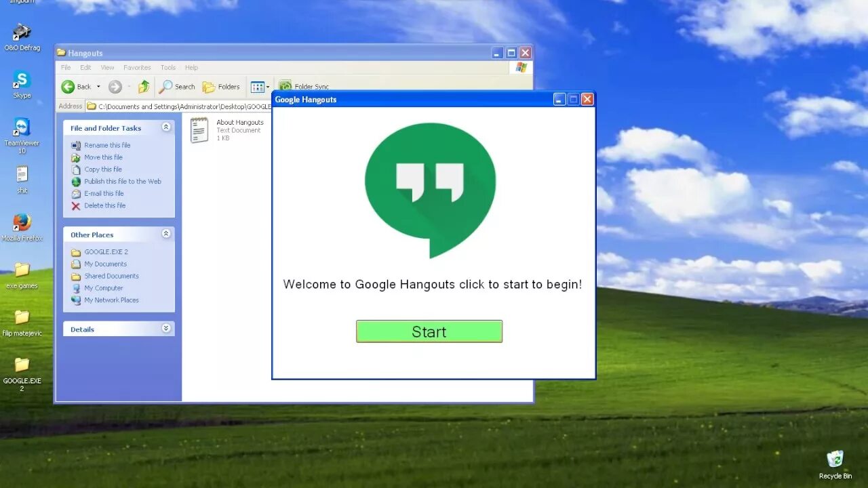Click the Hangouts folder title bar icon
This screenshot has width=868, height=488.
(x=61, y=53)
